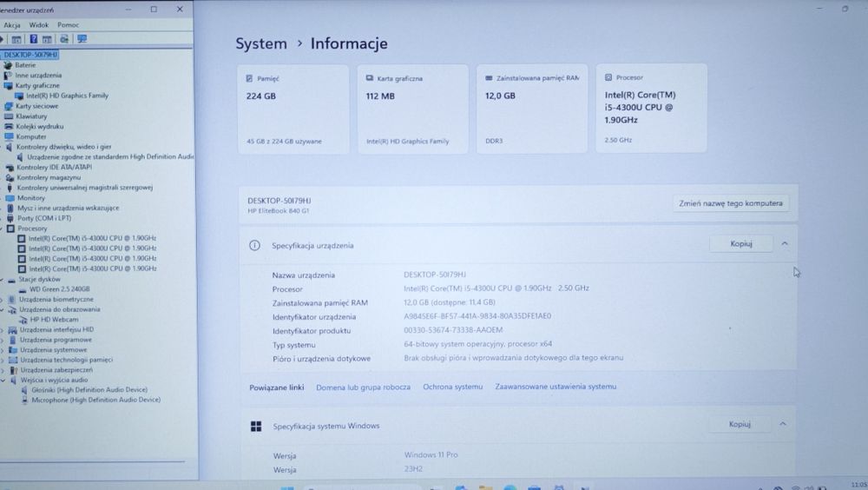The width and height of the screenshot is (868, 490).
Task: Click Kopiuj for Specyfikacja systemu Windows
Action: [740, 424]
